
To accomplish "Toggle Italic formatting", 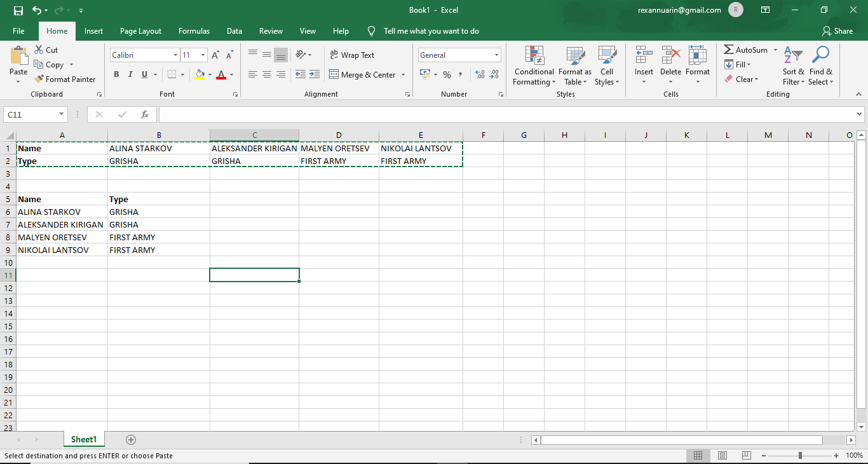I will pos(130,75).
